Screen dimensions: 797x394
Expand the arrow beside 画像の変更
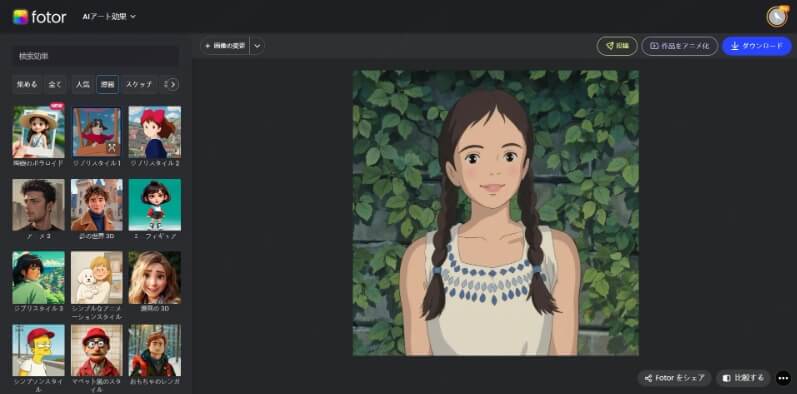257,46
